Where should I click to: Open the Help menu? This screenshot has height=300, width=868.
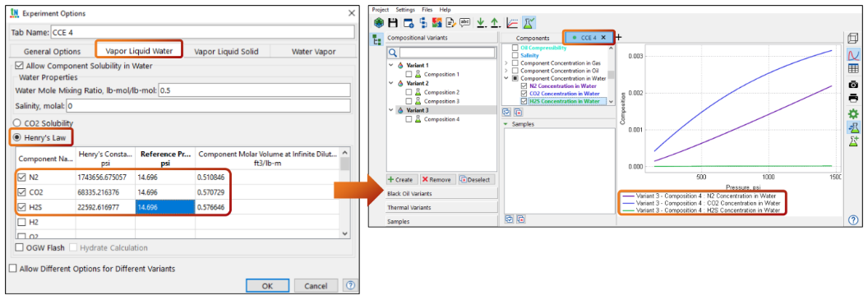[x=445, y=9]
